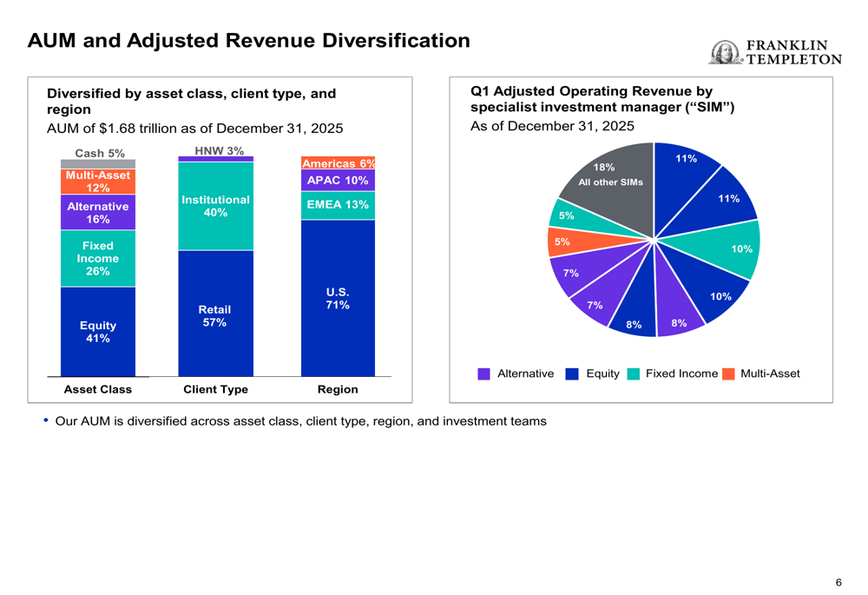Click the Equity blue legend swatch
868x595 pixels.
coord(572,374)
